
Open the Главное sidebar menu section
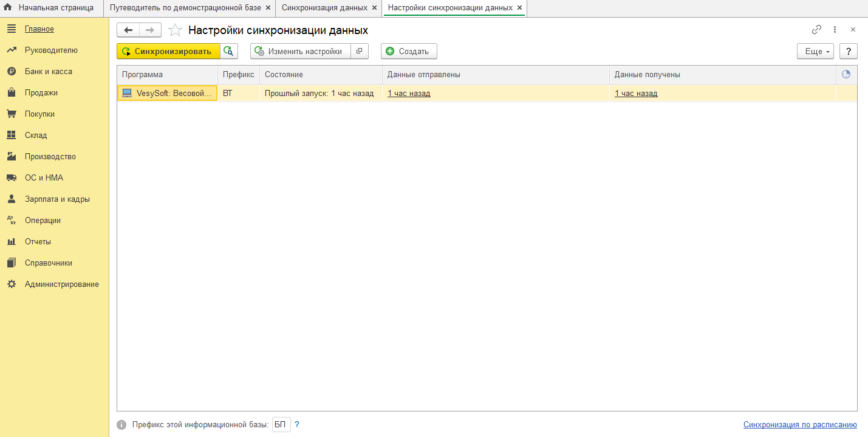(39, 29)
